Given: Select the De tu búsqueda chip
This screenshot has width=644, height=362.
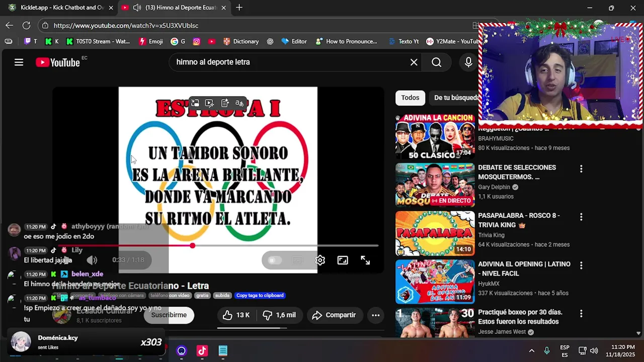Looking at the screenshot, I should point(454,98).
